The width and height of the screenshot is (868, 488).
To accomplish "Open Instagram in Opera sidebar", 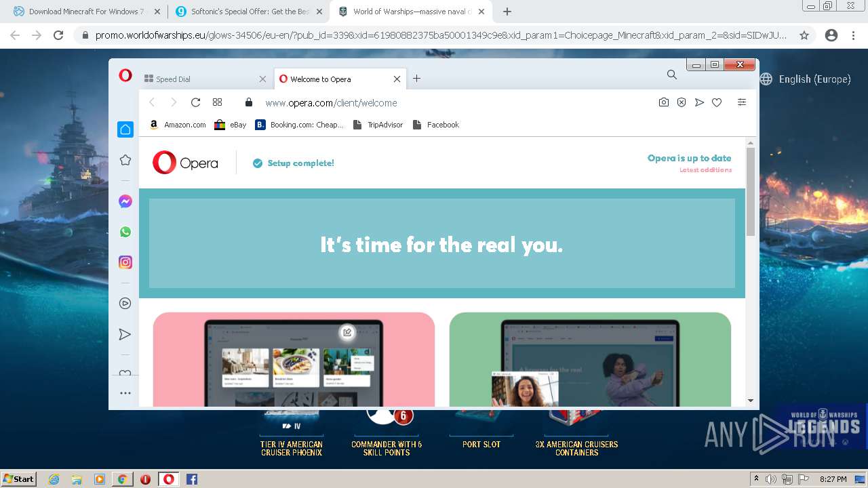I will (x=125, y=262).
